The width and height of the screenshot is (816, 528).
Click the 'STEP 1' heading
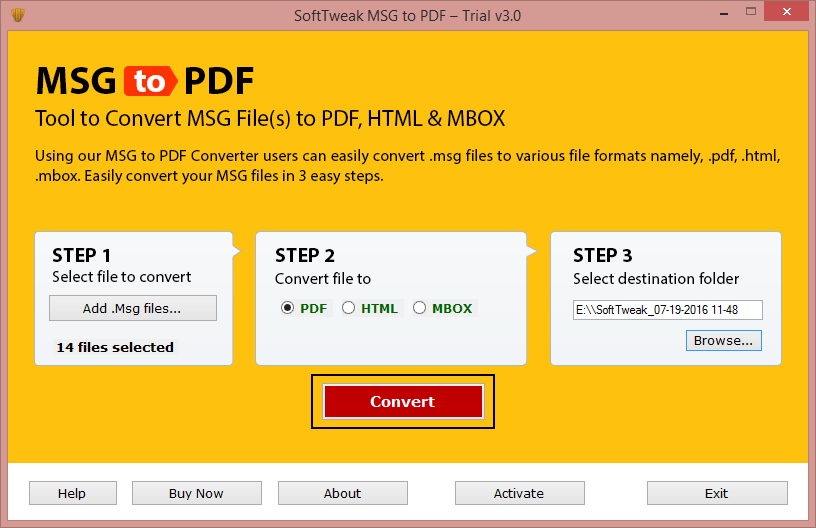(81, 255)
